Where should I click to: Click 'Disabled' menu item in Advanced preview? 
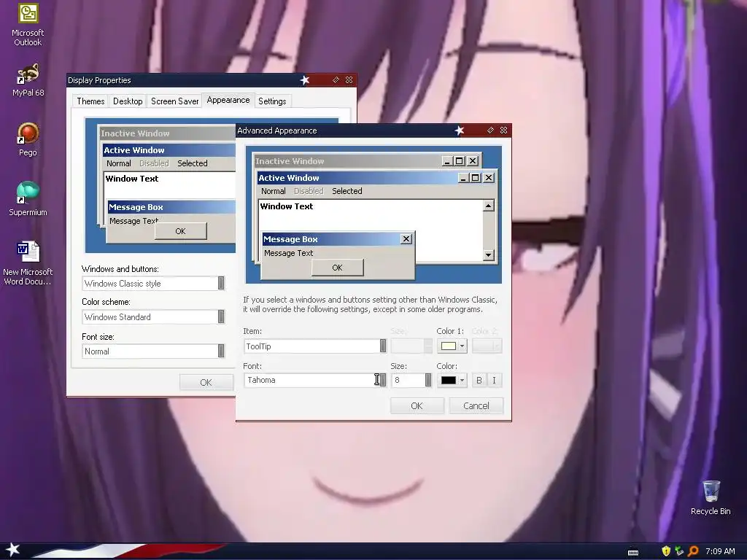tap(309, 191)
